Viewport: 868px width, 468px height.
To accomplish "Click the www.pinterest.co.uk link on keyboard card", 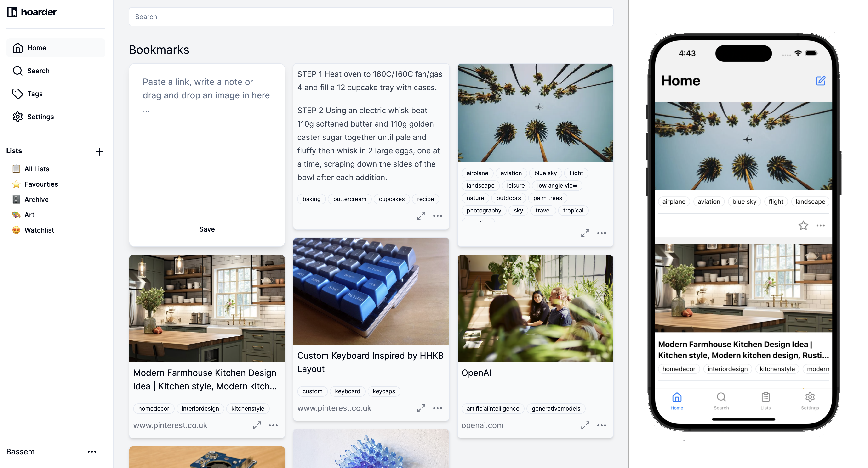I will [x=334, y=408].
